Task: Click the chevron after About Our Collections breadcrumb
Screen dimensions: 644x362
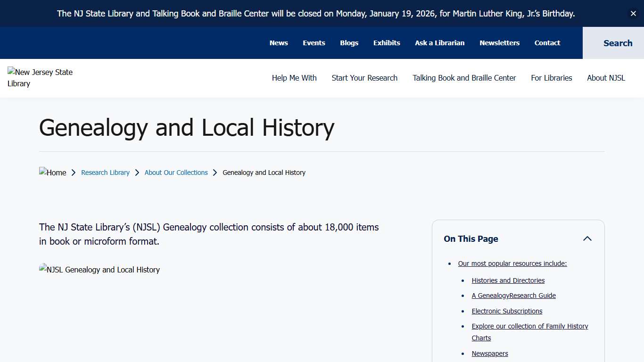Action: click(215, 173)
